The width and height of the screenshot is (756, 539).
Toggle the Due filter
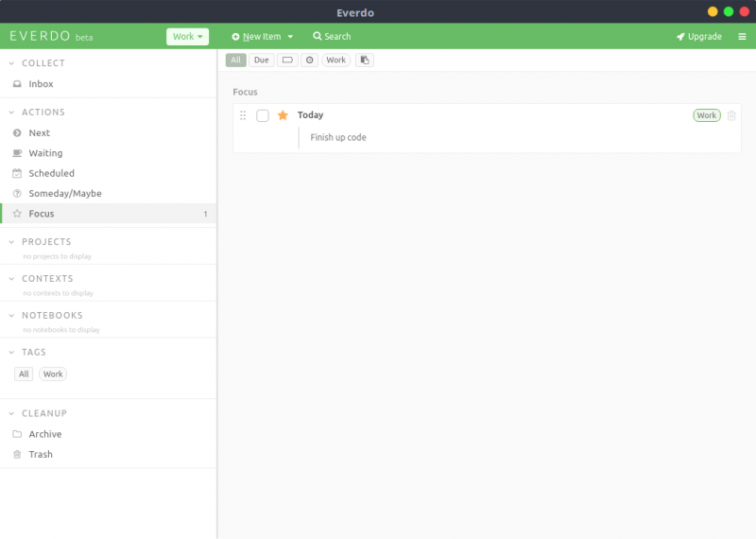point(261,60)
